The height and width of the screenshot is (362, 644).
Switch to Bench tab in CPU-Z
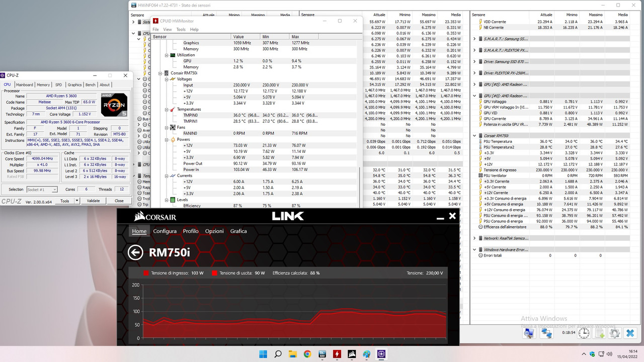tap(91, 85)
